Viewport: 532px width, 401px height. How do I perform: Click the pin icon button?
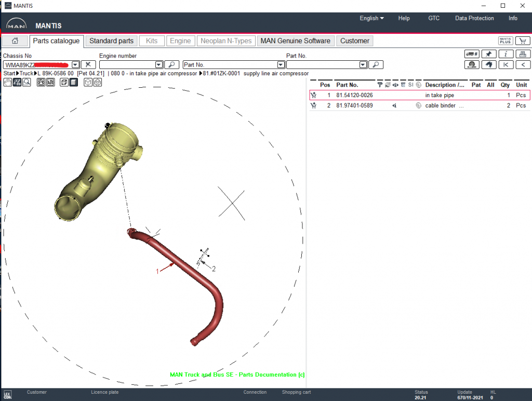489,54
